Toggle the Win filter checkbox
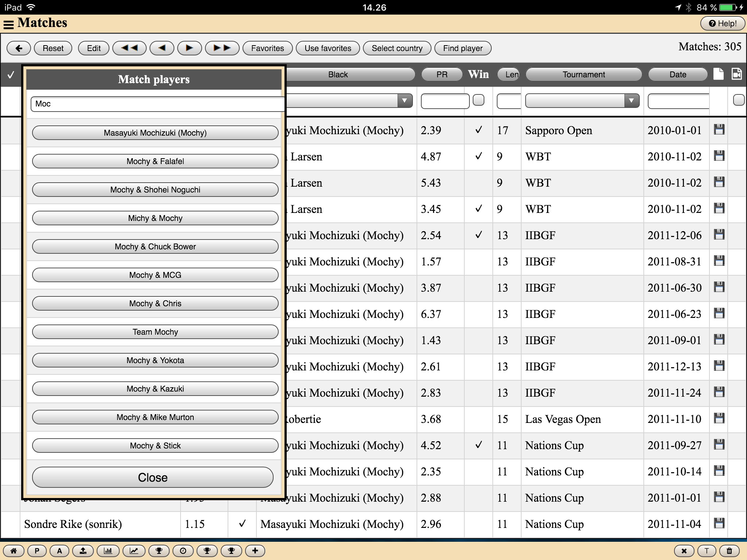 click(x=479, y=100)
